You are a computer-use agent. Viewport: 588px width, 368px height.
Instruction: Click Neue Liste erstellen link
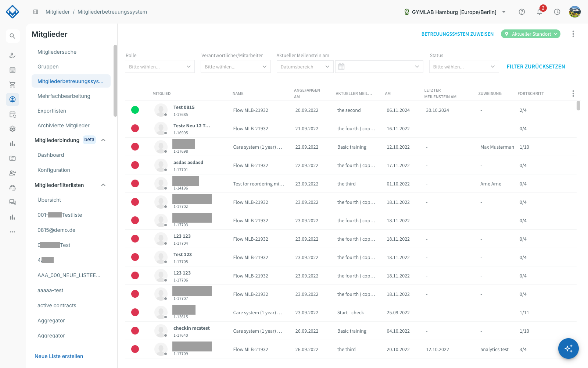click(x=59, y=356)
